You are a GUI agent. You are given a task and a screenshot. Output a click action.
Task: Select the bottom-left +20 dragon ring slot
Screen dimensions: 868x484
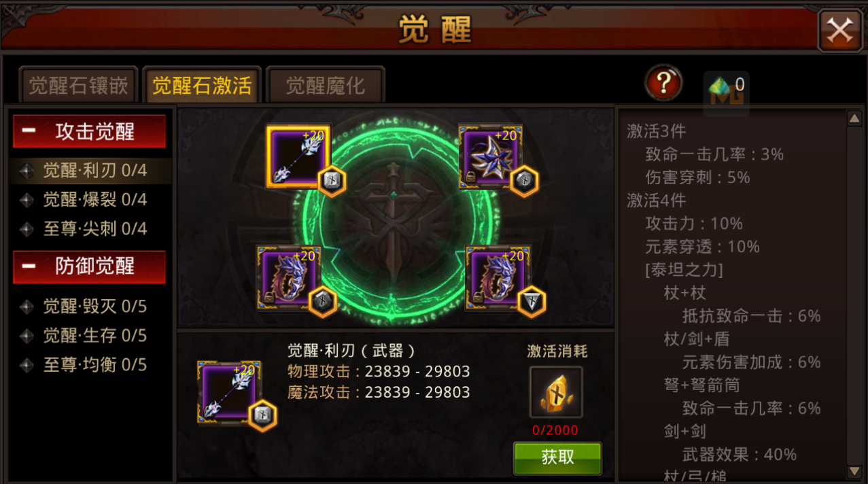click(x=289, y=278)
